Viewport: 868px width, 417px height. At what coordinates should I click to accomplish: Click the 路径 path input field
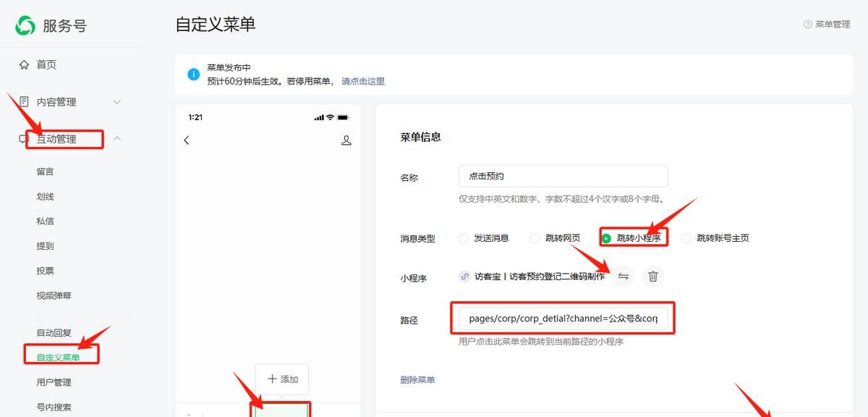(x=564, y=319)
